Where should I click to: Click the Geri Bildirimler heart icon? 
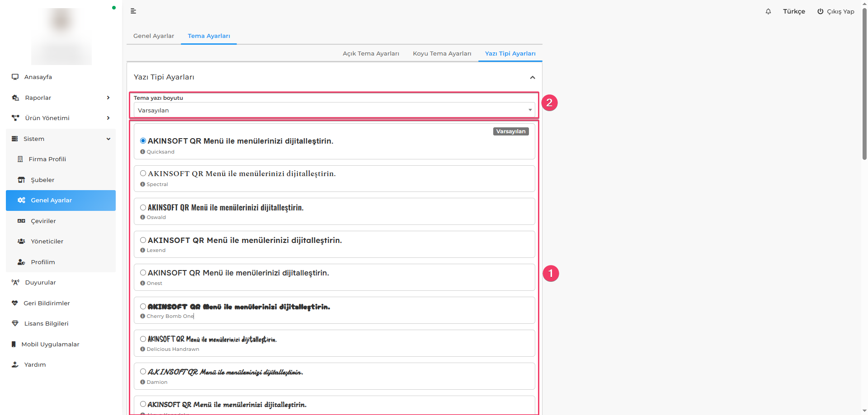(x=15, y=303)
